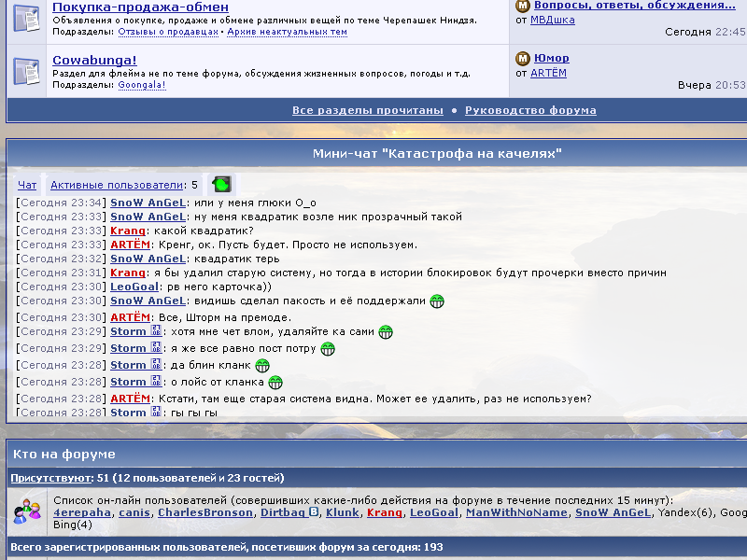Open Klunk profile in online list
Image resolution: width=747 pixels, height=560 pixels.
[343, 512]
